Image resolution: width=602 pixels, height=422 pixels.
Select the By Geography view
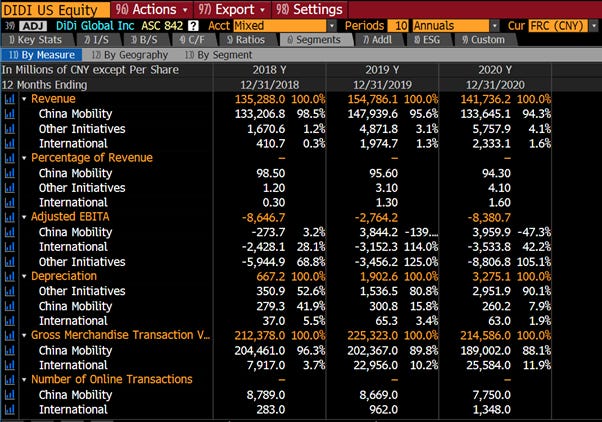[x=130, y=55]
